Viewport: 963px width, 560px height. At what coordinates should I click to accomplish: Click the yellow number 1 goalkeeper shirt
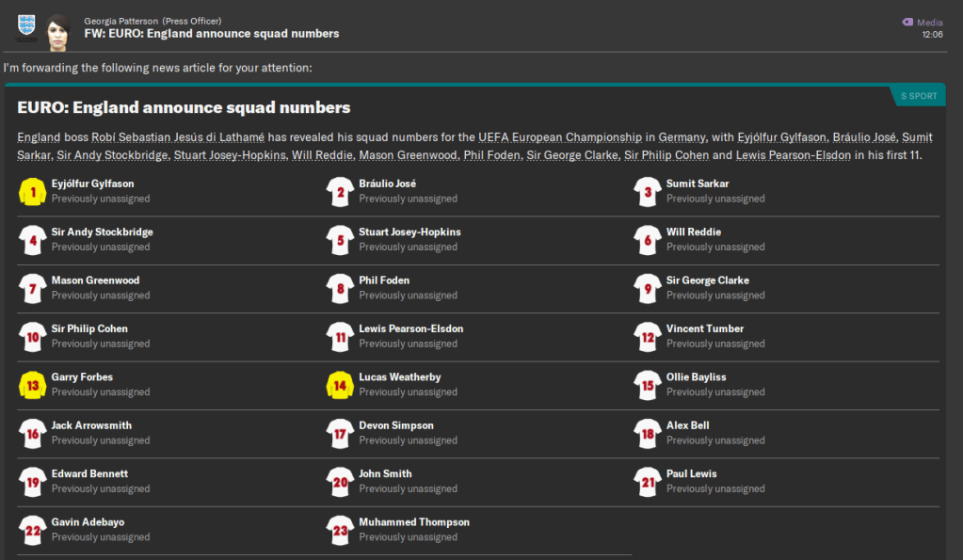[33, 192]
